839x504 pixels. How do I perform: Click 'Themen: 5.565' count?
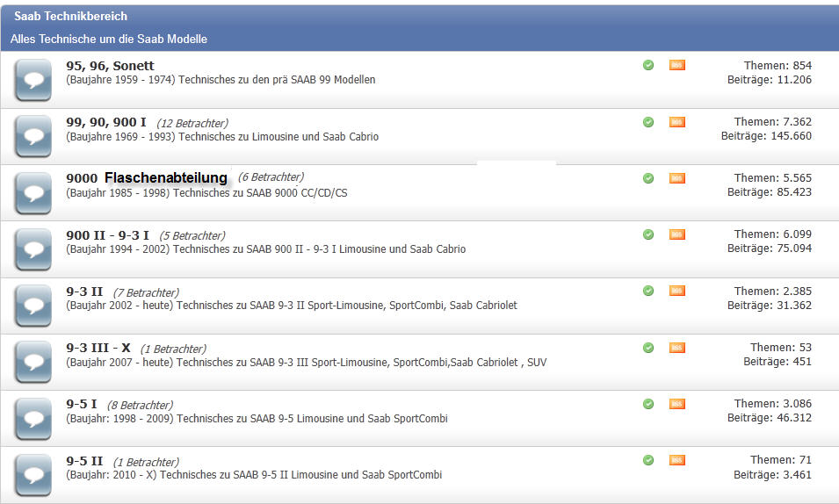point(772,177)
